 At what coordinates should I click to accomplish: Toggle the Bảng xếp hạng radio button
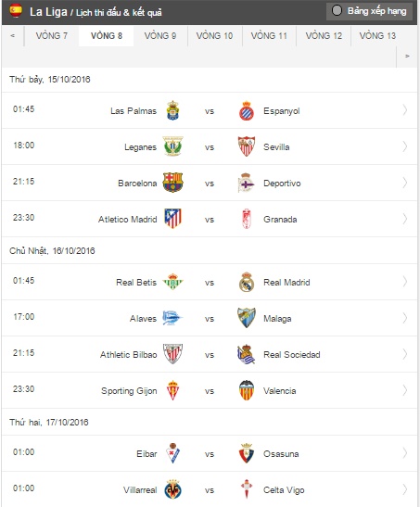click(337, 10)
